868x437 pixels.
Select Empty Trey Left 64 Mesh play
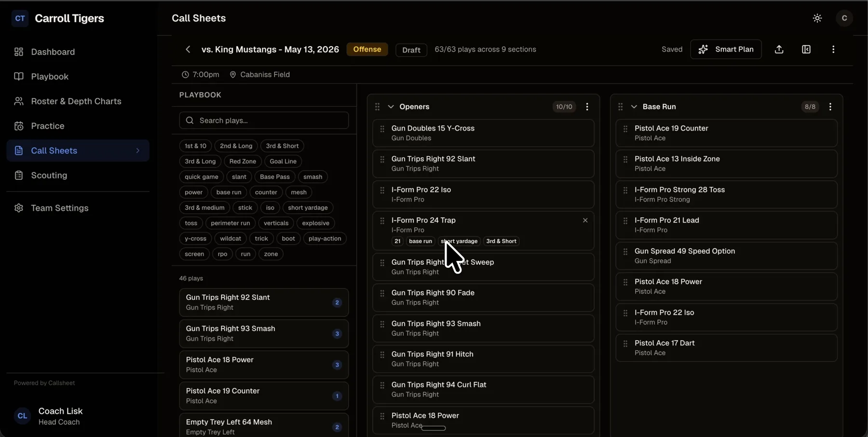(x=264, y=426)
